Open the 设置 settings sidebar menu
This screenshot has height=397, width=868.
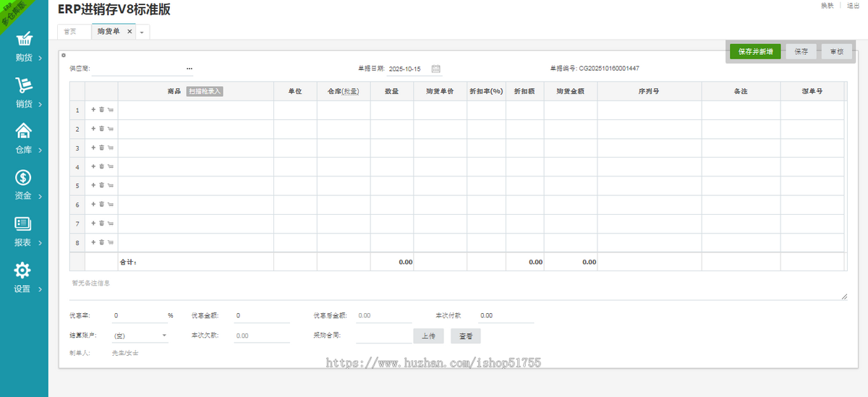point(24,278)
